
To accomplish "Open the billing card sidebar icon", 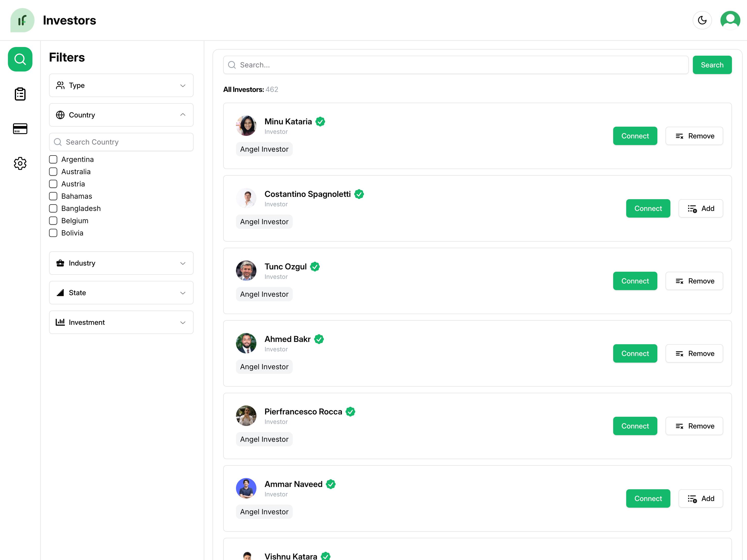I will click(x=20, y=129).
